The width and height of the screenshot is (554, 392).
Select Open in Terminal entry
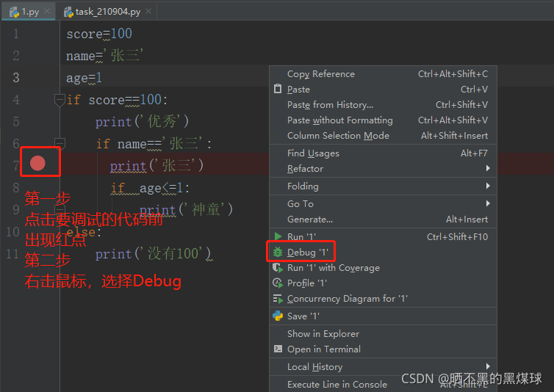pos(383,349)
